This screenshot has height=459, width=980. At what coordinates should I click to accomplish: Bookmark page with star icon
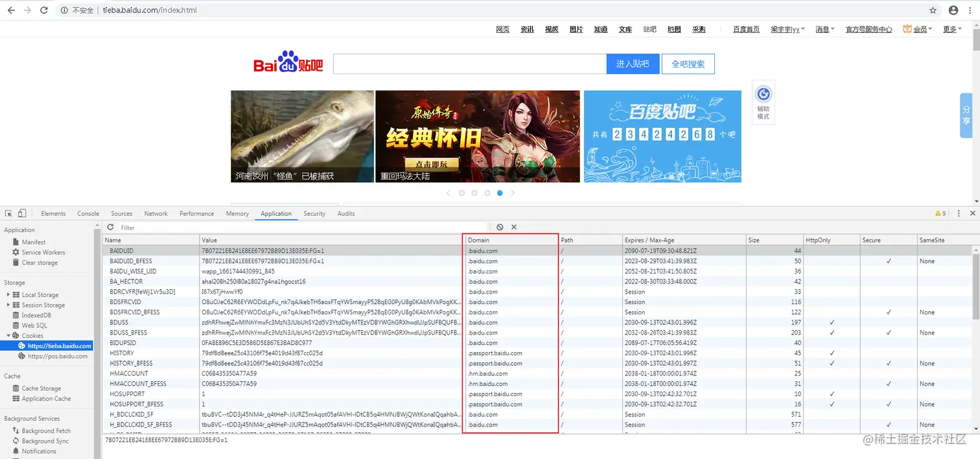point(933,10)
